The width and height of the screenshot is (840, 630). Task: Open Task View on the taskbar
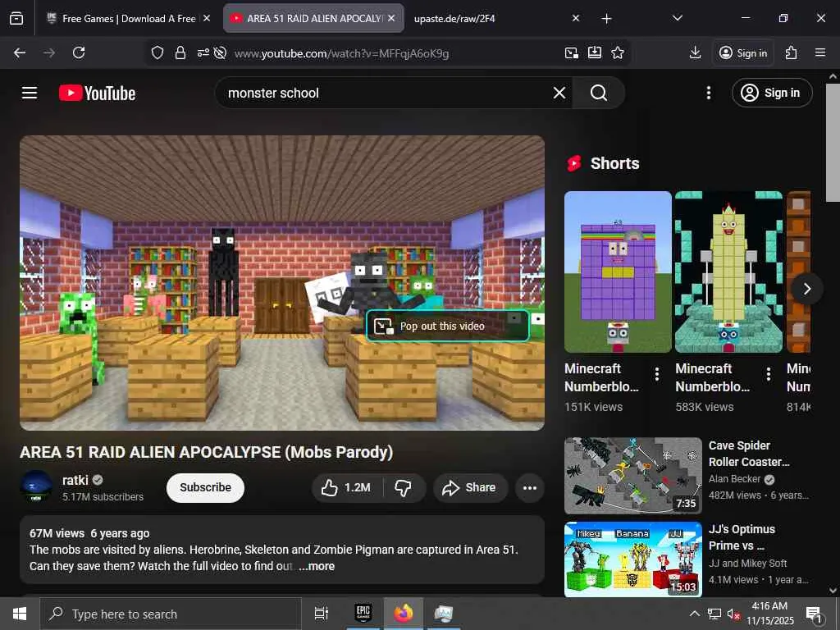[x=321, y=614]
